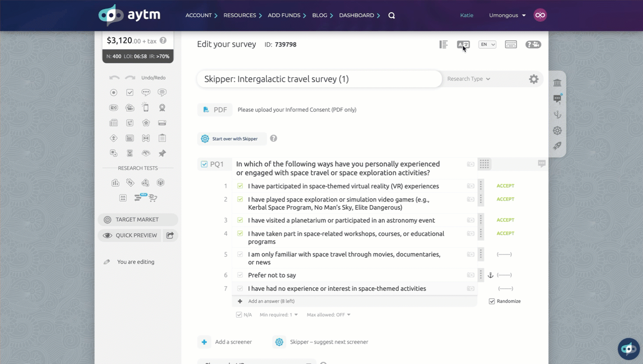643x364 pixels.
Task: Click the translation icon in survey header
Action: pos(462,44)
